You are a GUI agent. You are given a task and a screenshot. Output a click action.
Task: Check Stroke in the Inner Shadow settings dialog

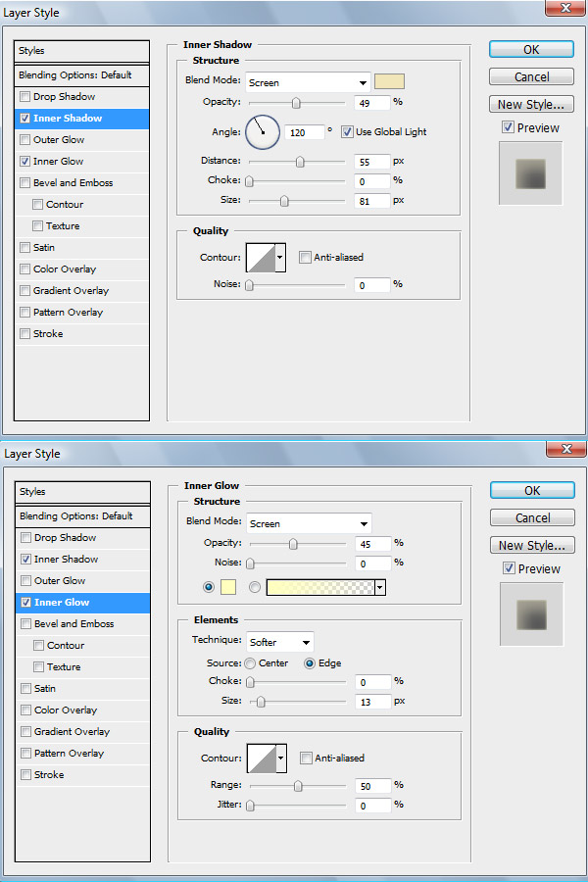click(24, 333)
